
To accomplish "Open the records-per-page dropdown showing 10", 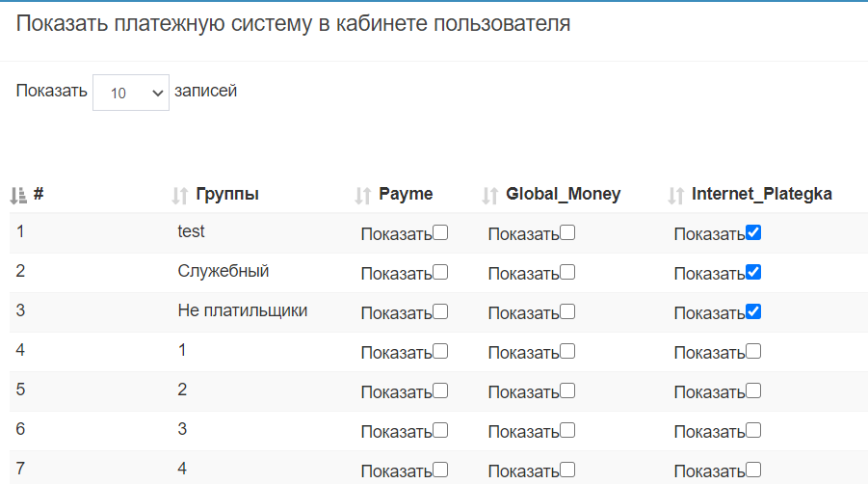I will pos(131,93).
